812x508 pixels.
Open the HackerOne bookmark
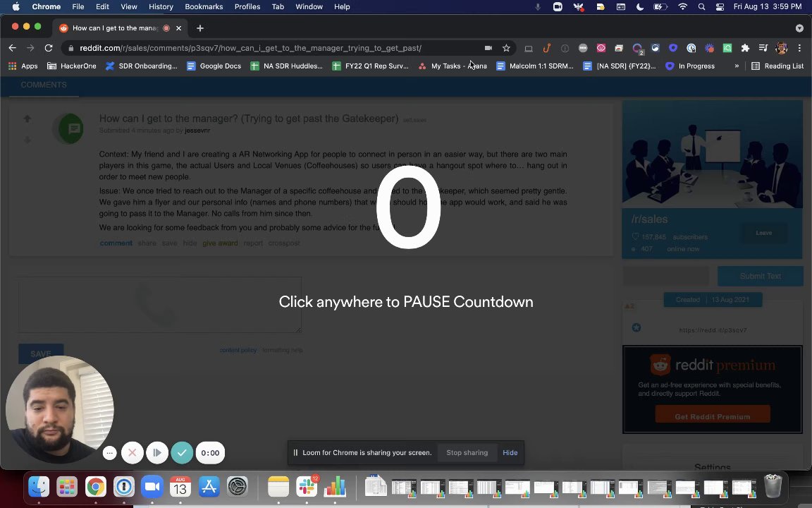(x=71, y=66)
